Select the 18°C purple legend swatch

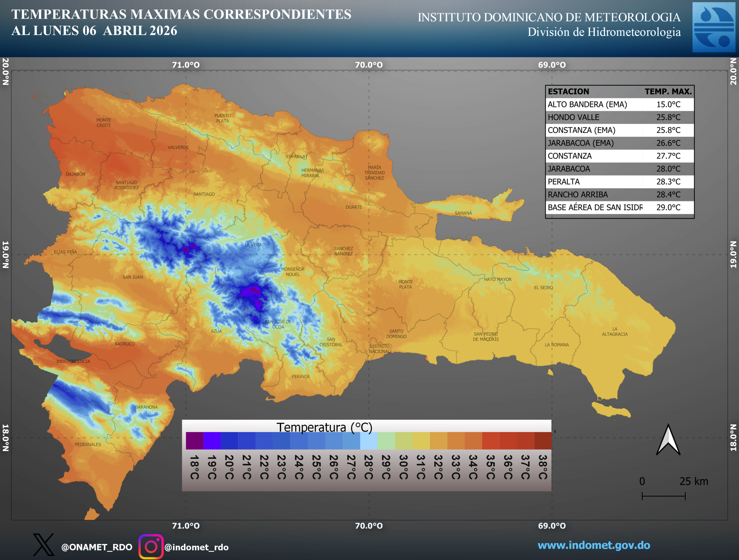click(x=195, y=441)
